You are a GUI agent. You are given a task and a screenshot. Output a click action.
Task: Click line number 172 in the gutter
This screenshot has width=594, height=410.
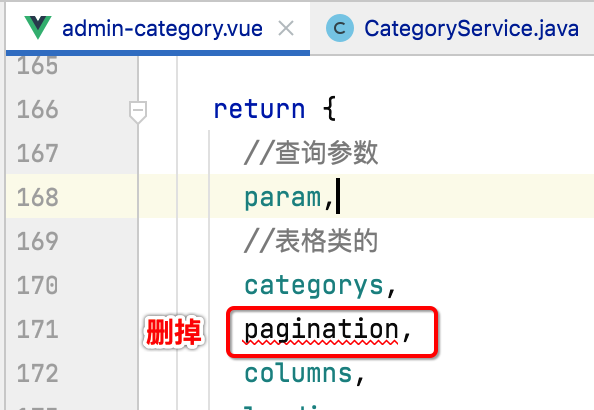[x=38, y=373]
